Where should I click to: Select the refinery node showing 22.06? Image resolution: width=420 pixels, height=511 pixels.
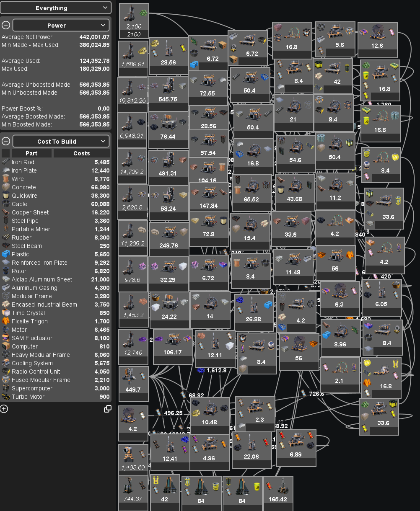point(251,450)
